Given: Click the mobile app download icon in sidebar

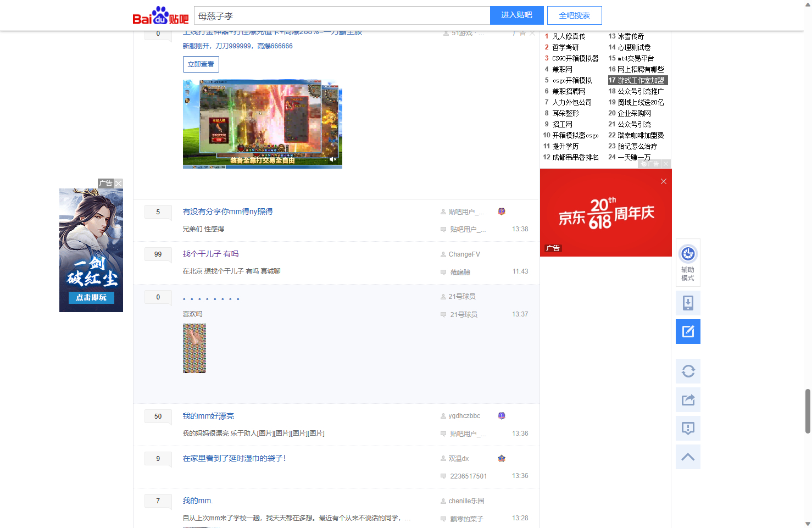Looking at the screenshot, I should click(688, 303).
